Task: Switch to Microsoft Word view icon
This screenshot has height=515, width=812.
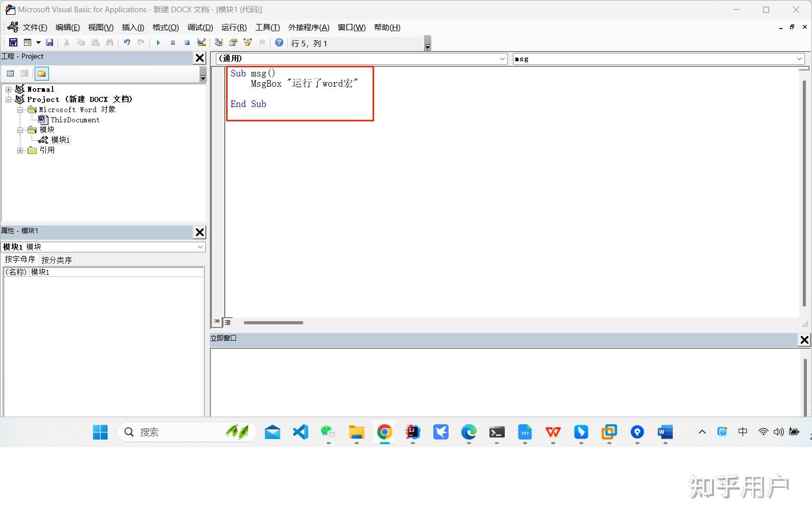Action: pyautogui.click(x=13, y=43)
